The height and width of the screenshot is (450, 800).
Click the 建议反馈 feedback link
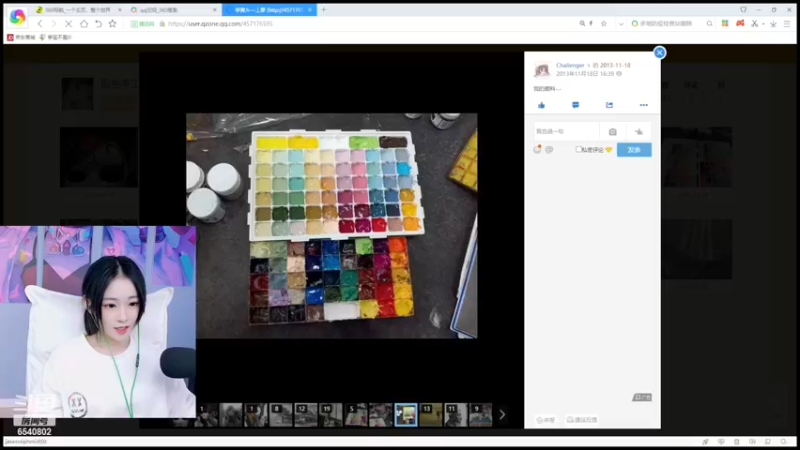tap(582, 420)
